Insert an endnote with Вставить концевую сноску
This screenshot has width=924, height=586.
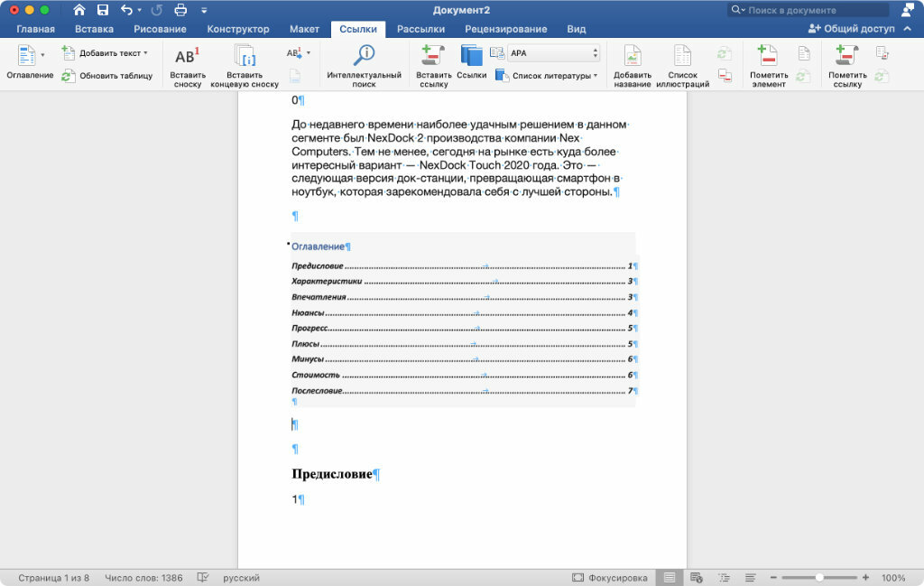[245, 57]
